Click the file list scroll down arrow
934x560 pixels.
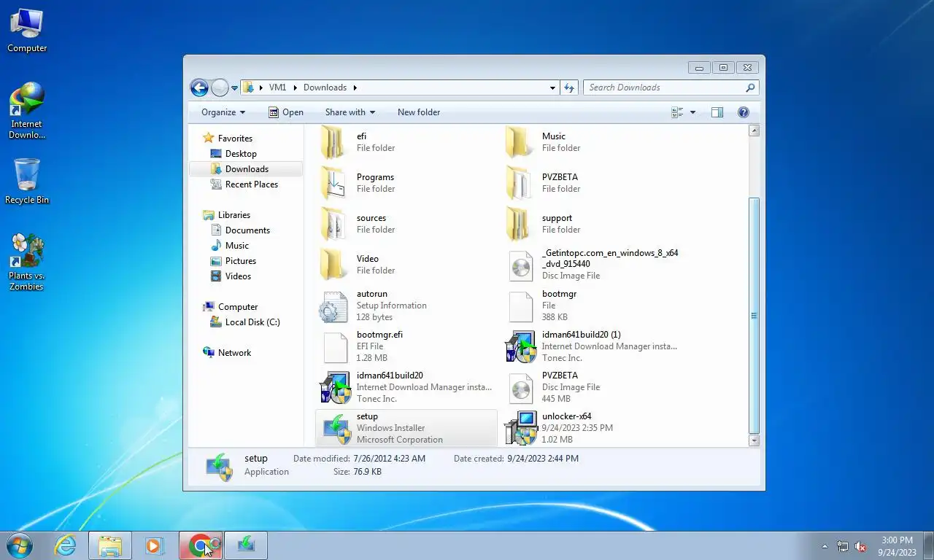click(754, 440)
